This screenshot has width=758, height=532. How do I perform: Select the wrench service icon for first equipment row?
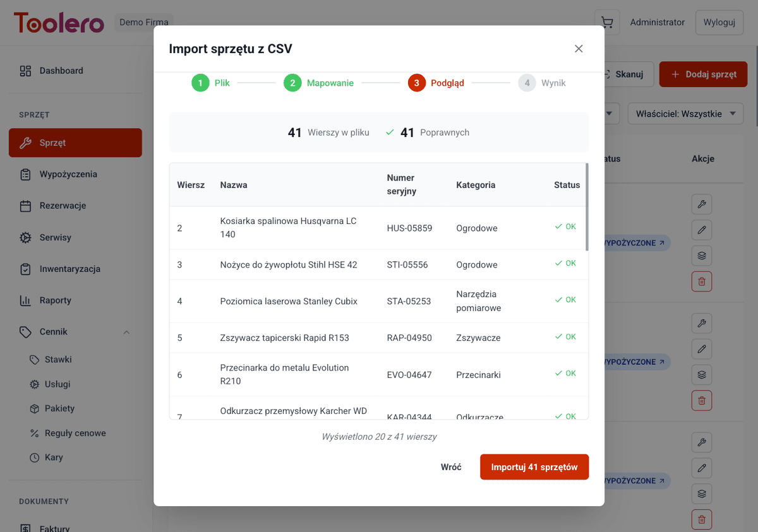(701, 204)
